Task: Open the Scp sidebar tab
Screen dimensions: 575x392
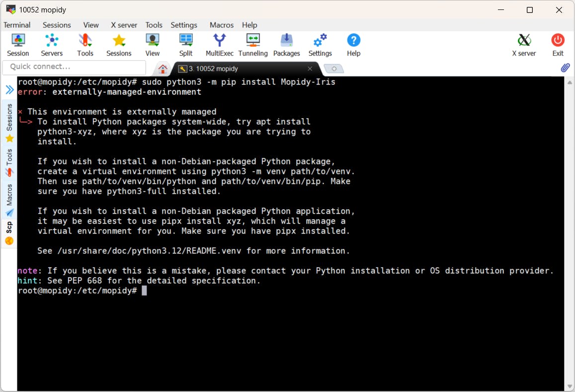Action: click(x=9, y=233)
